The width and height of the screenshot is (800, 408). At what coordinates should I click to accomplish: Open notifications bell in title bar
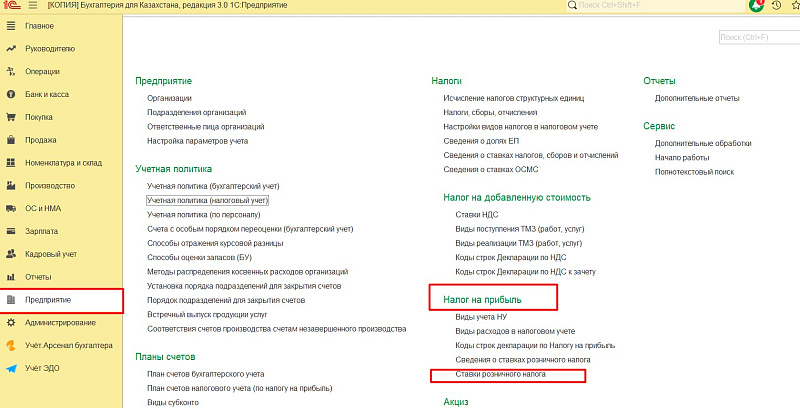pos(757,6)
